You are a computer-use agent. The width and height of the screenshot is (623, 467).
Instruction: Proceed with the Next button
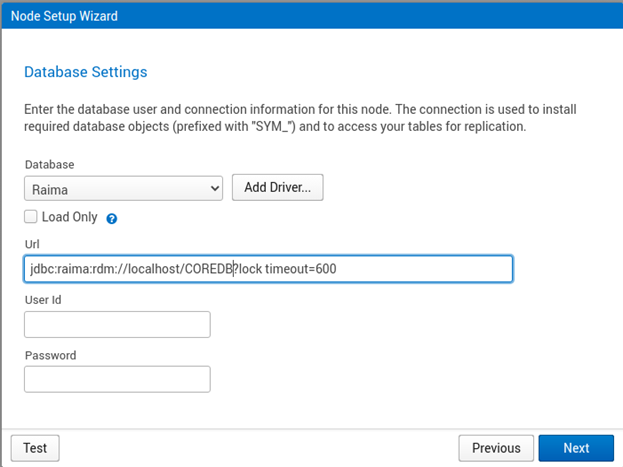[x=576, y=448]
